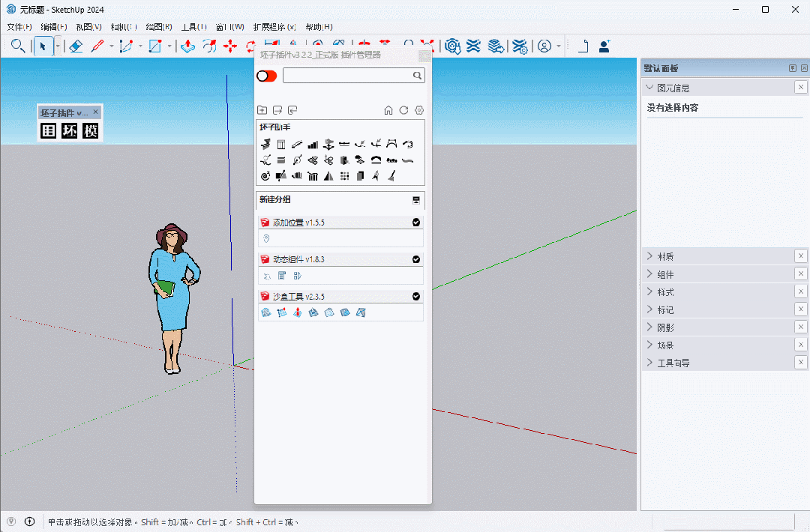Click the plugin manager search box
Viewport: 810px width, 532px height.
click(354, 76)
